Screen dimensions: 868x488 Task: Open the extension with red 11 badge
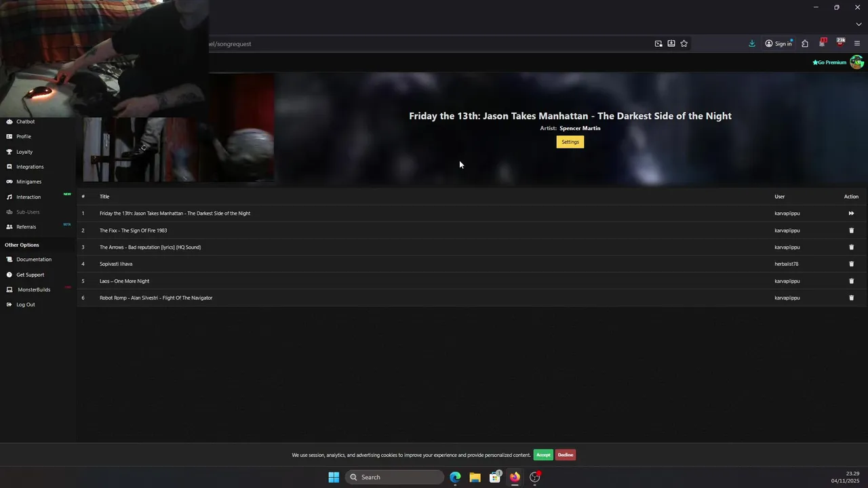tap(822, 43)
